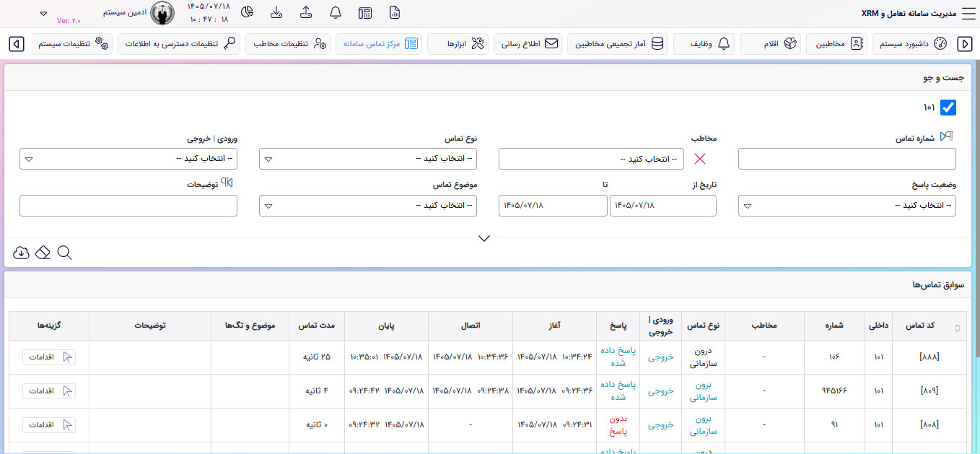The image size is (980, 454).
Task: Open the نوع تماس dropdown
Action: click(368, 160)
